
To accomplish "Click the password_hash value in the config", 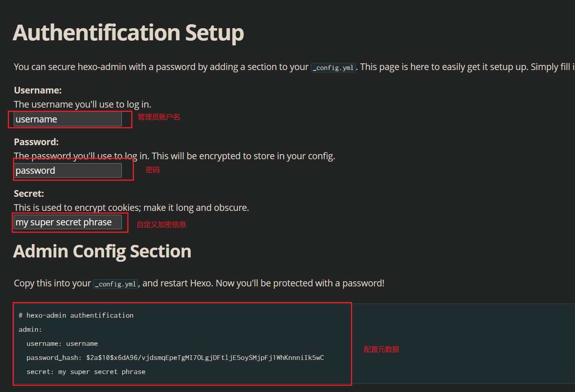I will pyautogui.click(x=205, y=358).
